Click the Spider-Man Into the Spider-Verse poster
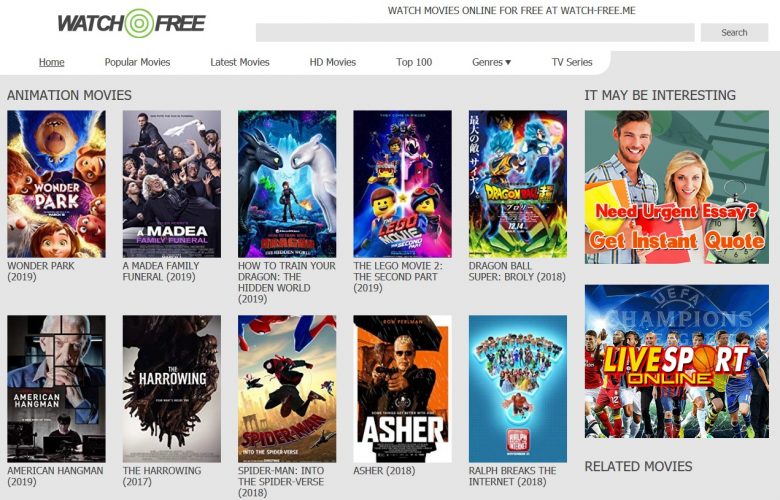The width and height of the screenshot is (780, 500). (x=287, y=389)
